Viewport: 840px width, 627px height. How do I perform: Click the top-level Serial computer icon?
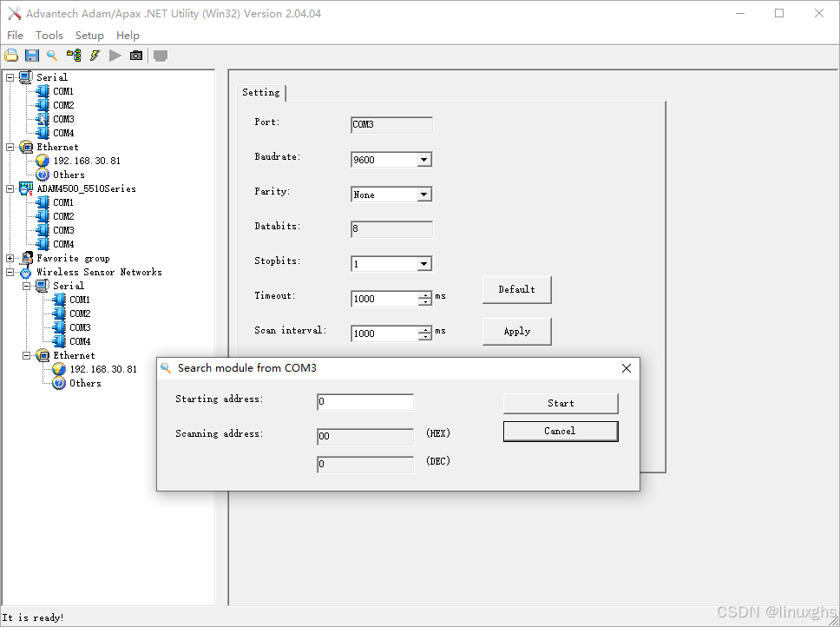(26, 77)
